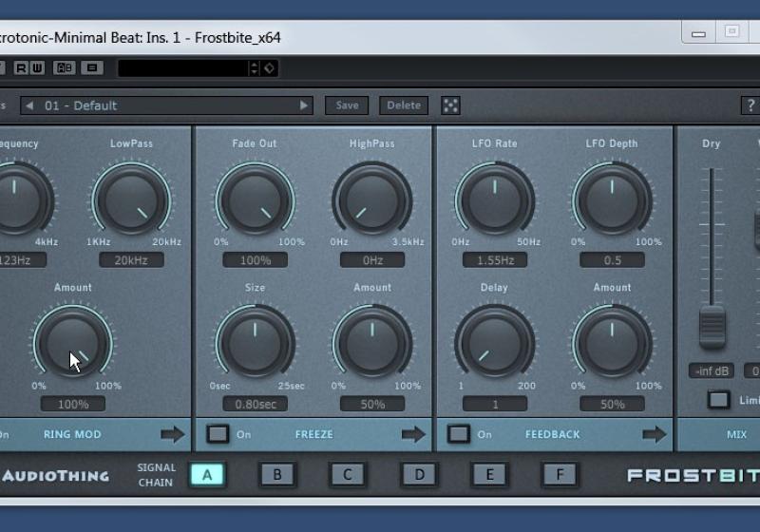Open the 01 - Default preset list
760x532 pixels.
point(166,105)
